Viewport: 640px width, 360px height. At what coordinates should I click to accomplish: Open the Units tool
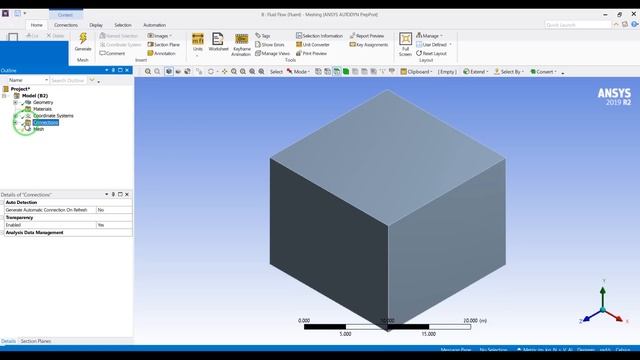[x=198, y=42]
